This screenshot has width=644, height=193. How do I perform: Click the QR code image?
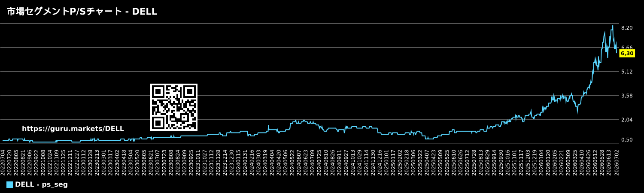tap(174, 107)
